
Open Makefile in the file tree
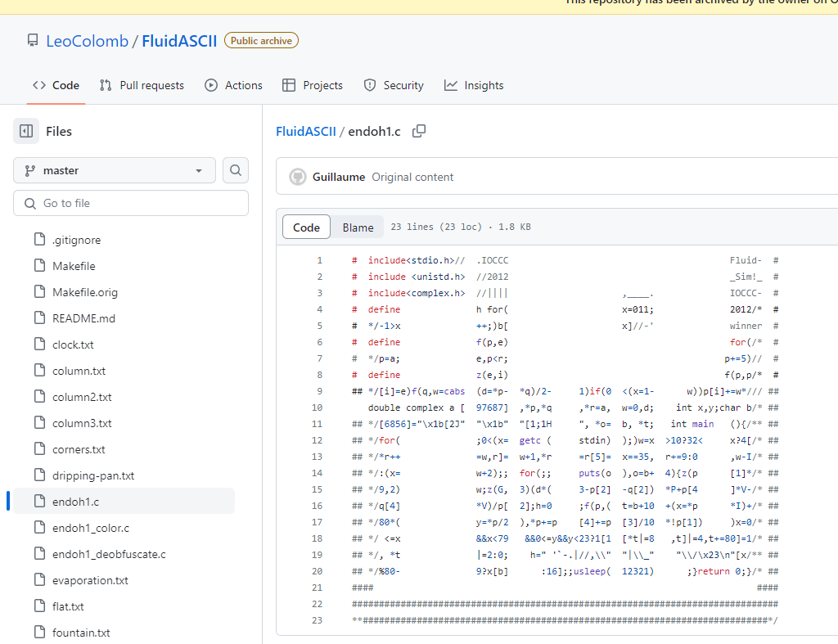click(x=74, y=266)
